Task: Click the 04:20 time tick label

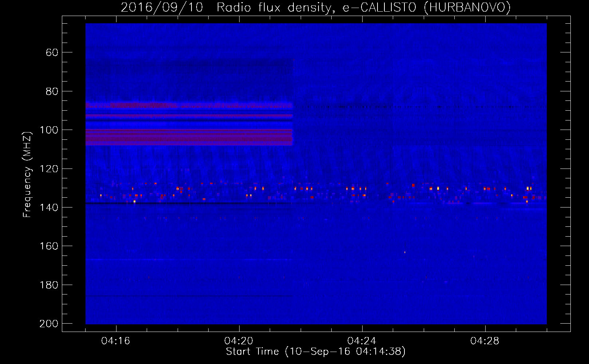Action: point(239,341)
